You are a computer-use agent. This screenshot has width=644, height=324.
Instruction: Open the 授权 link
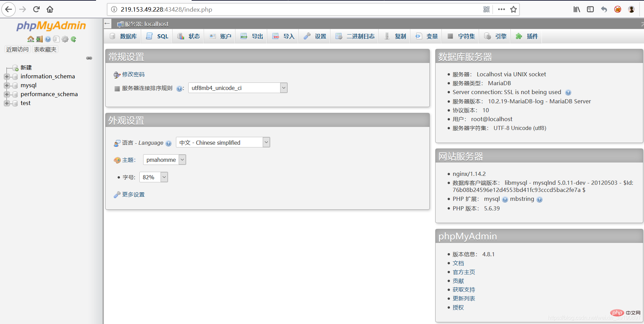click(x=458, y=307)
